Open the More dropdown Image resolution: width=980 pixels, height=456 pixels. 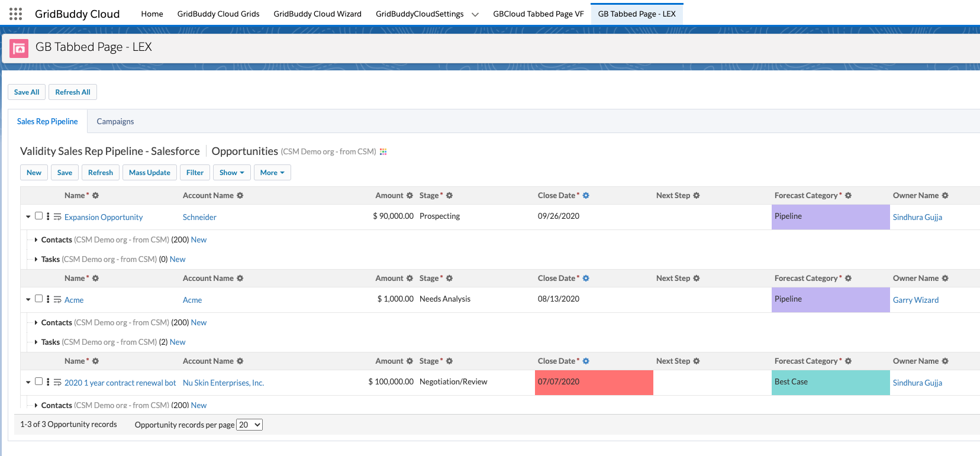272,173
